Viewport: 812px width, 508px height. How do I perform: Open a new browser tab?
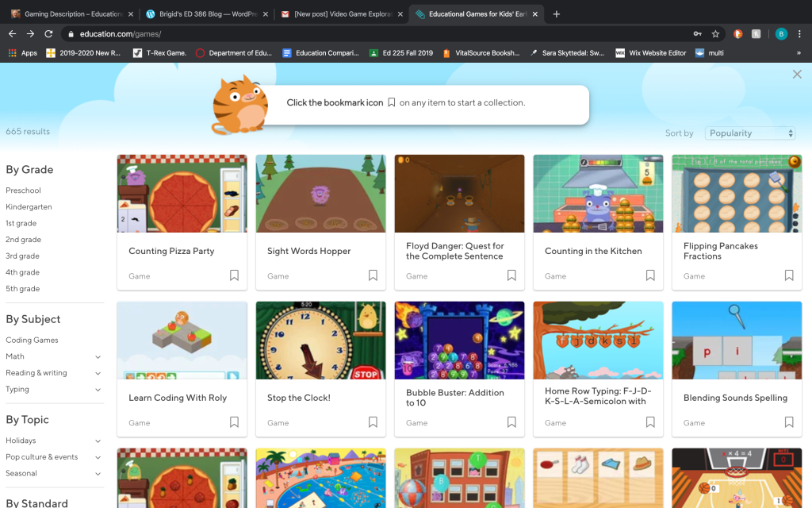pos(556,14)
